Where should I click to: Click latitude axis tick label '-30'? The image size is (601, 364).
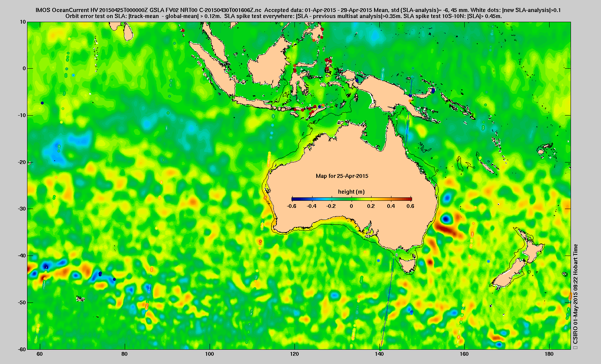tap(22, 209)
